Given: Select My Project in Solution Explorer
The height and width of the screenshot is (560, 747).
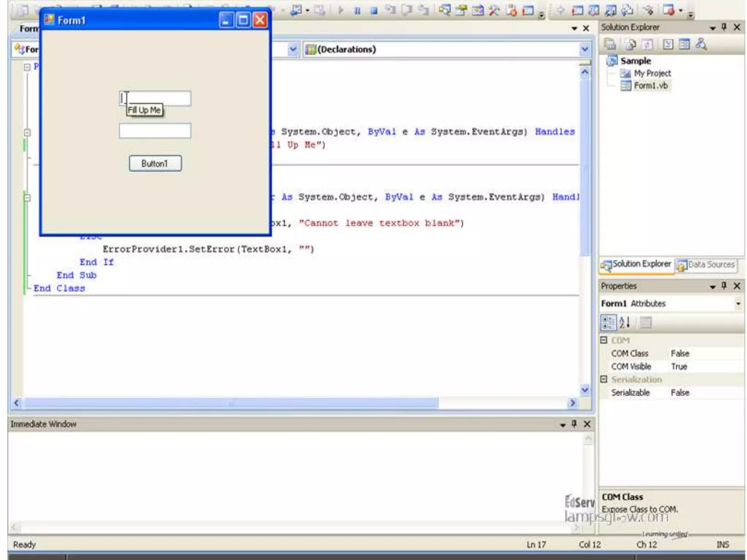Looking at the screenshot, I should [652, 73].
